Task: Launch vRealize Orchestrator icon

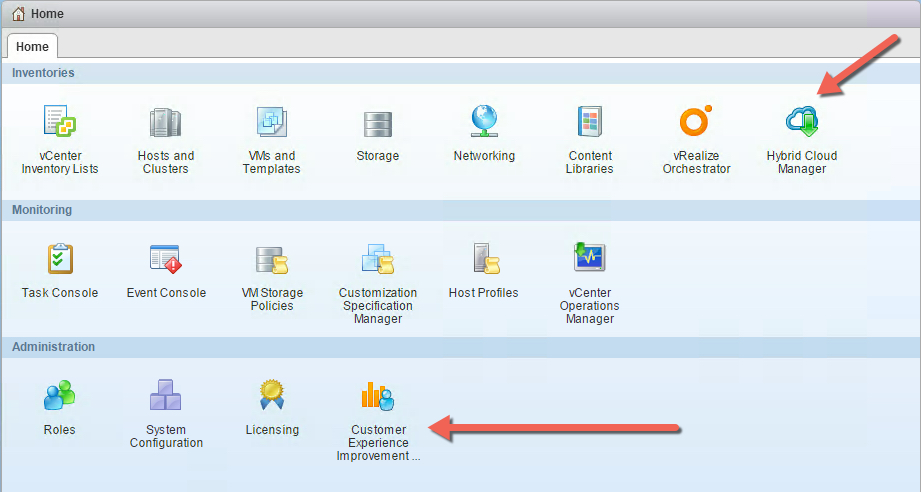Action: (x=695, y=120)
